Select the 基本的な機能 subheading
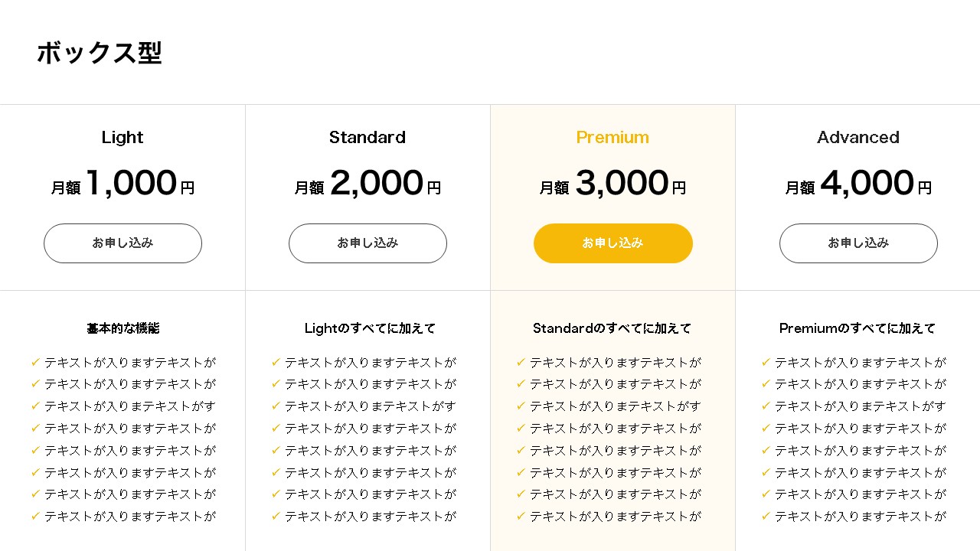This screenshot has height=551, width=980. pyautogui.click(x=122, y=328)
